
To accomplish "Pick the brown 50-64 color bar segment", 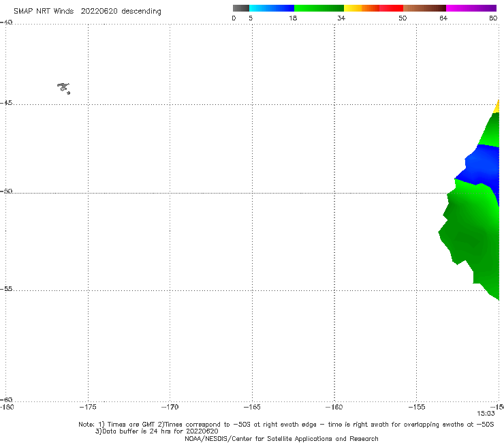I will point(424,8).
